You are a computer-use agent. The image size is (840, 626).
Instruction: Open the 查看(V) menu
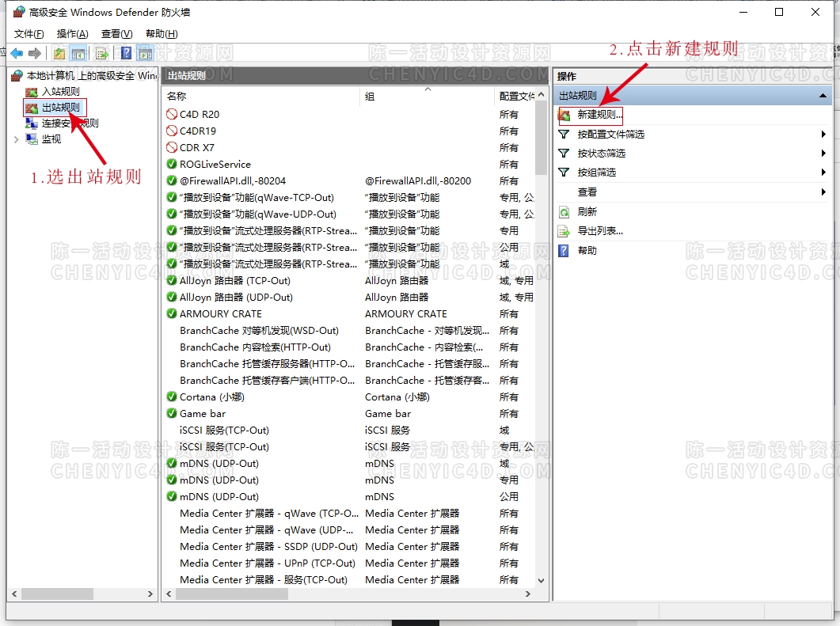117,34
